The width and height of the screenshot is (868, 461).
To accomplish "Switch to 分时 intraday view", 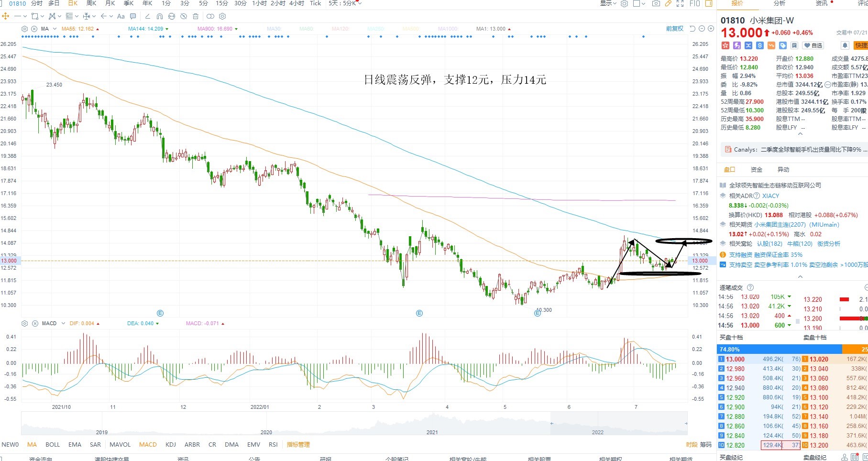I will point(37,3).
